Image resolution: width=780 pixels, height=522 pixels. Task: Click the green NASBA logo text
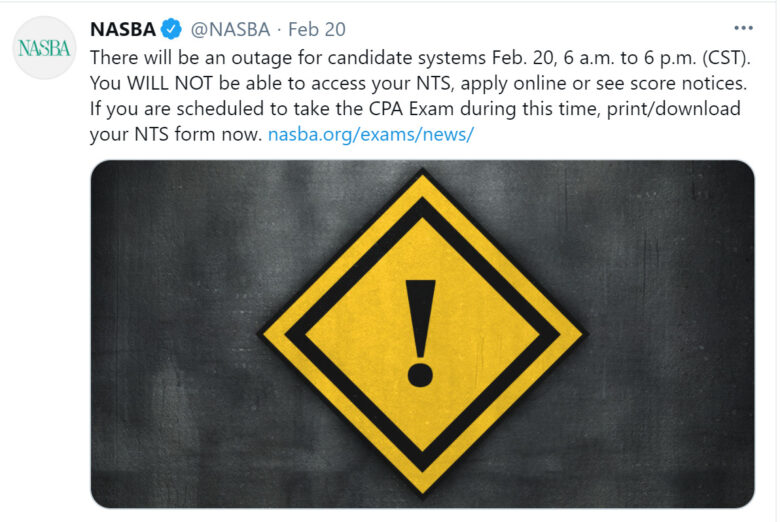pyautogui.click(x=44, y=48)
